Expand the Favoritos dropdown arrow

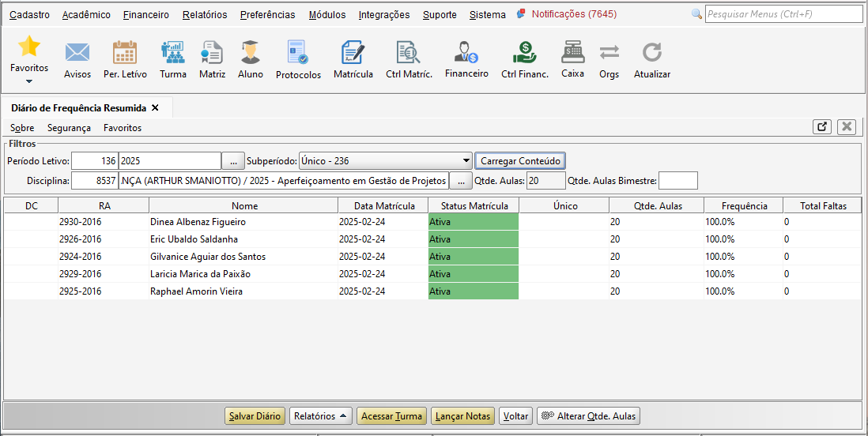28,81
